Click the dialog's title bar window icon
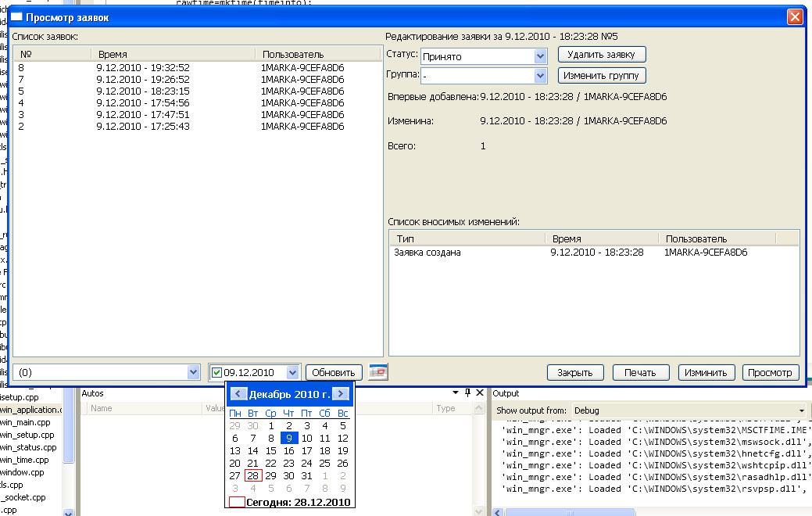812x516 pixels. coord(16,17)
